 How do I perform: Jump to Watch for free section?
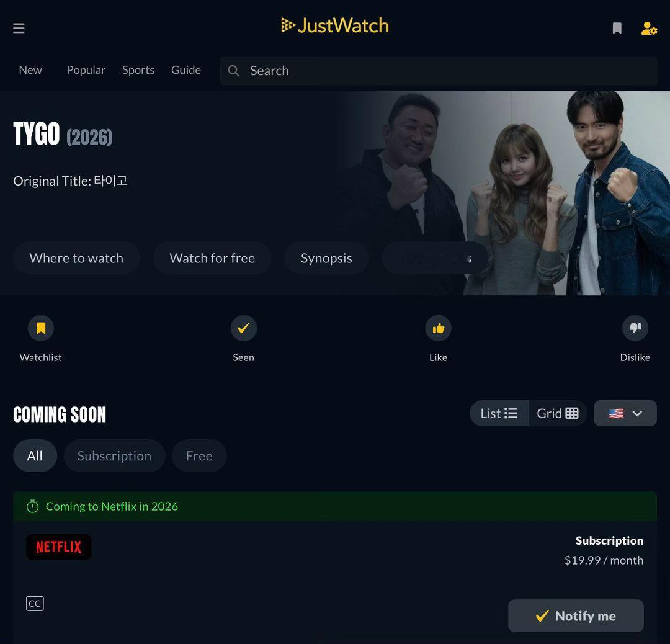click(x=212, y=258)
